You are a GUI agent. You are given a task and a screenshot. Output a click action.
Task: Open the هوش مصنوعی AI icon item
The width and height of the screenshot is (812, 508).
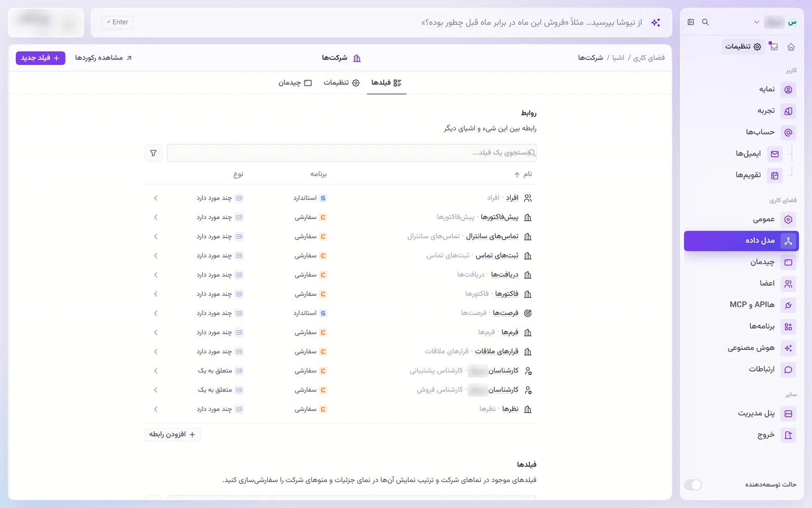click(x=788, y=348)
